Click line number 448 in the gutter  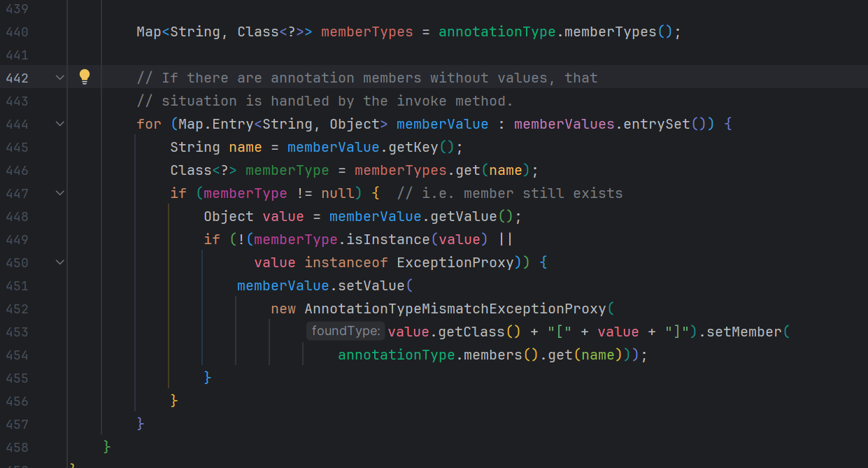(x=17, y=216)
